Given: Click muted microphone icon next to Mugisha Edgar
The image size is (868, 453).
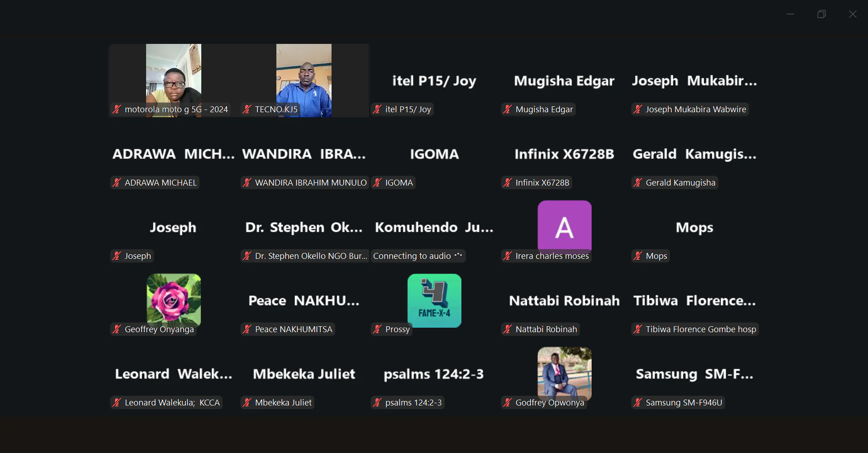Looking at the screenshot, I should [508, 109].
